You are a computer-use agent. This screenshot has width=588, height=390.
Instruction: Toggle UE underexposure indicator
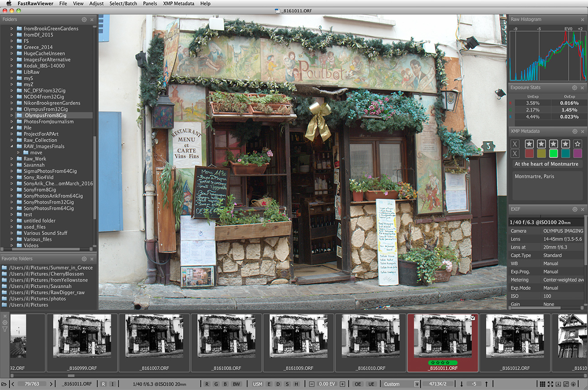tap(371, 384)
